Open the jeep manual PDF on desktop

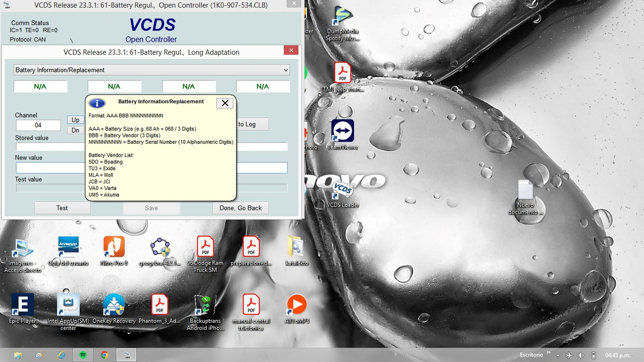click(343, 77)
